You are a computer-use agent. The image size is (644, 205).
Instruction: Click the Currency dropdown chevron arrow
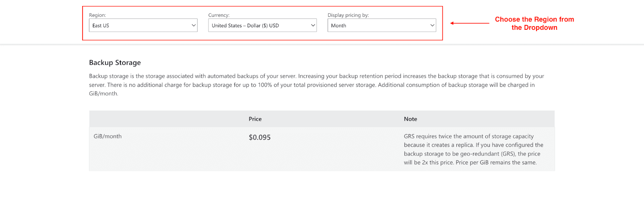click(x=313, y=25)
